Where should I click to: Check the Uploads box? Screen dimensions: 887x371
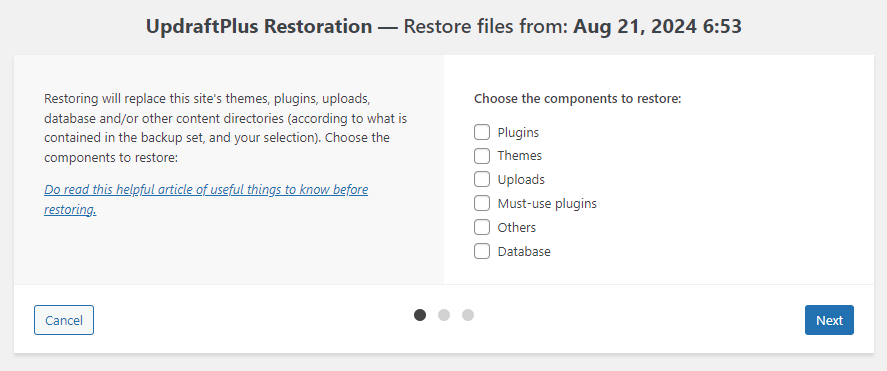[x=482, y=179]
